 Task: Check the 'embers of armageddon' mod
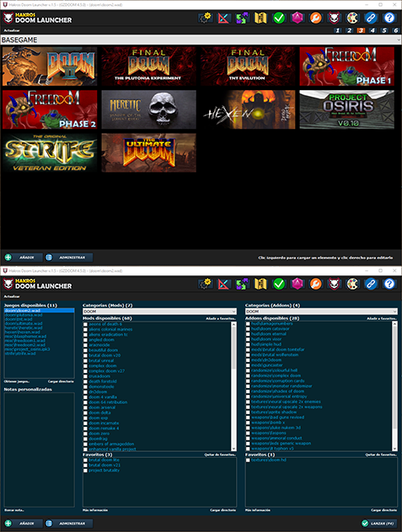[x=85, y=444]
